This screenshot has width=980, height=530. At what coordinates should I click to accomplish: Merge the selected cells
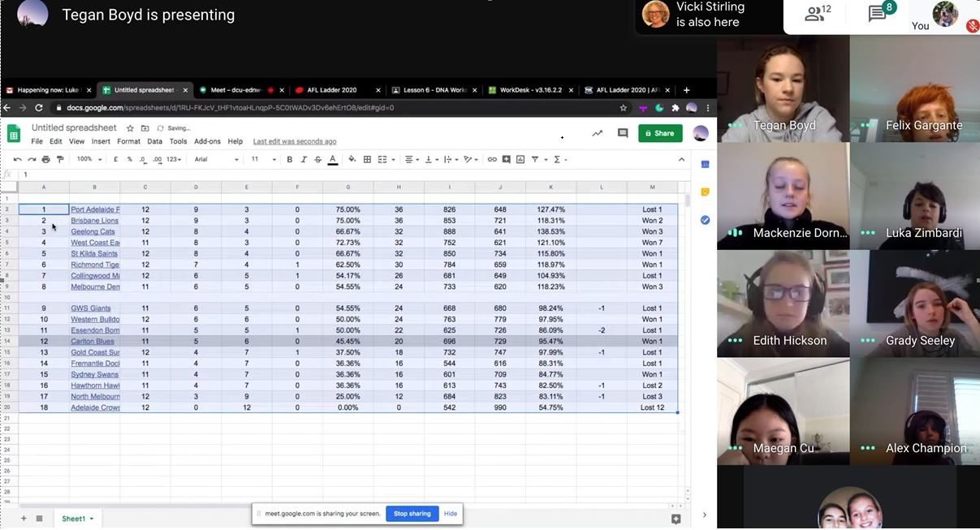click(x=382, y=159)
